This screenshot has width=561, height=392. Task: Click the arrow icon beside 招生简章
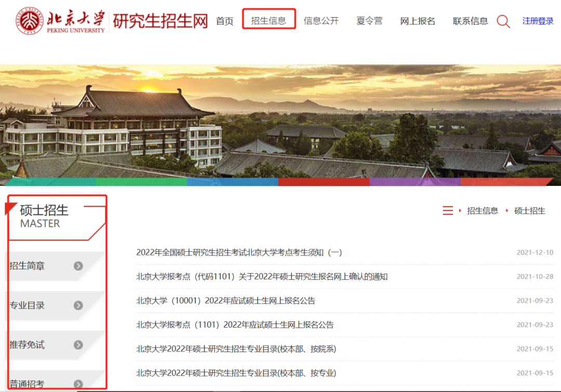78,266
